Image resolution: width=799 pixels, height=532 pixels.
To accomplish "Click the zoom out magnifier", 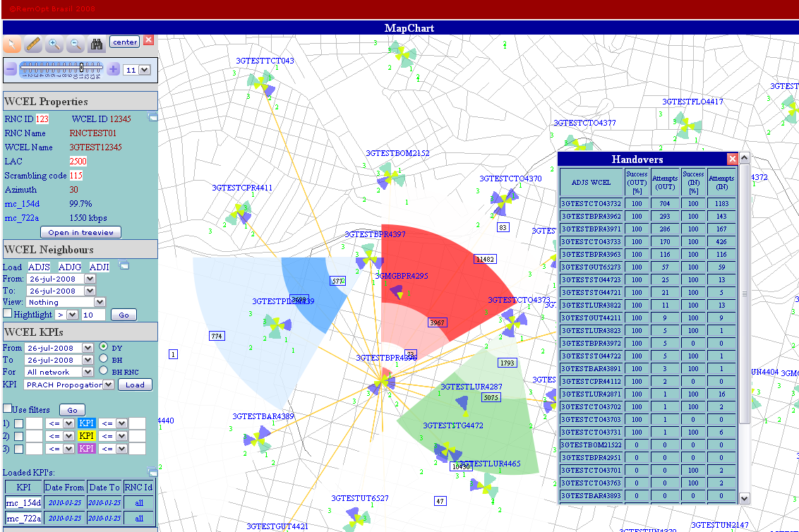I will [75, 44].
